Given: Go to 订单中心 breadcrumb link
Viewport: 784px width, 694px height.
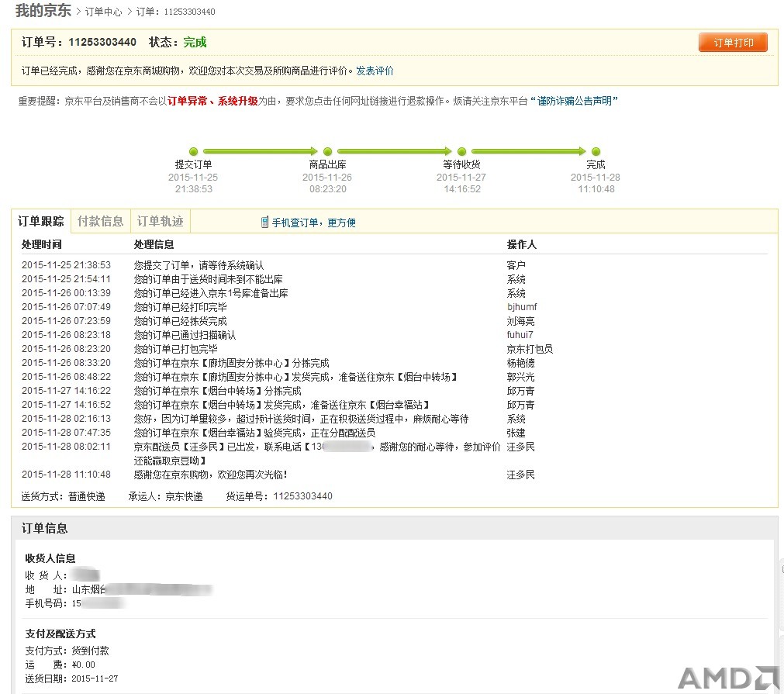Looking at the screenshot, I should pos(103,12).
